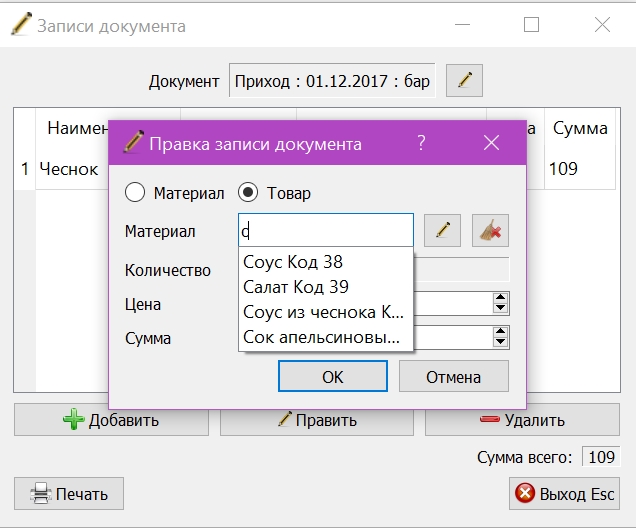Minimize the Записи документа window
Viewport: 636px width, 528px height.
462,25
